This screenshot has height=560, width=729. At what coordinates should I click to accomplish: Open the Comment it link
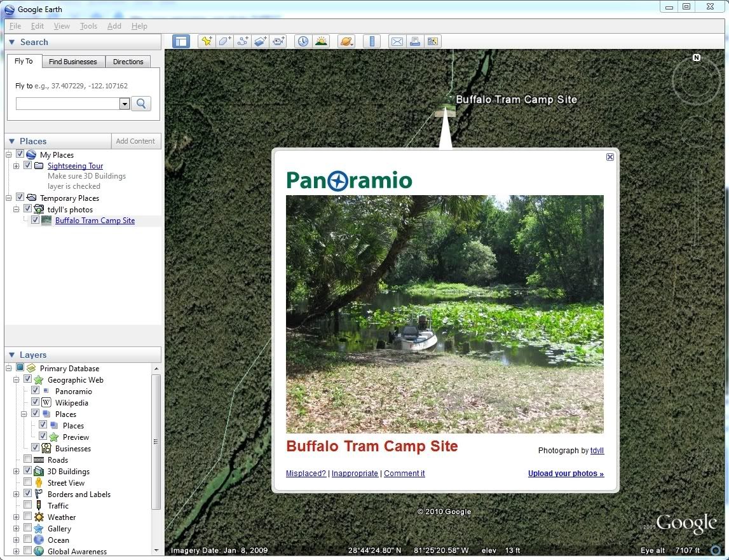[404, 473]
